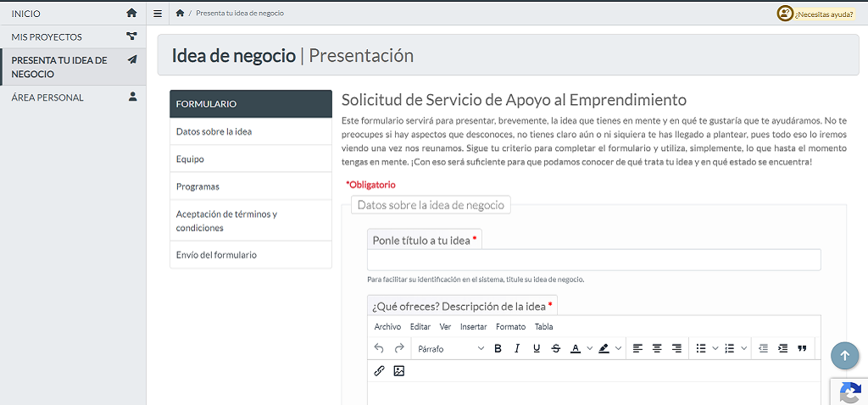
Task: Click the *Obligatorio red label
Action: [370, 184]
